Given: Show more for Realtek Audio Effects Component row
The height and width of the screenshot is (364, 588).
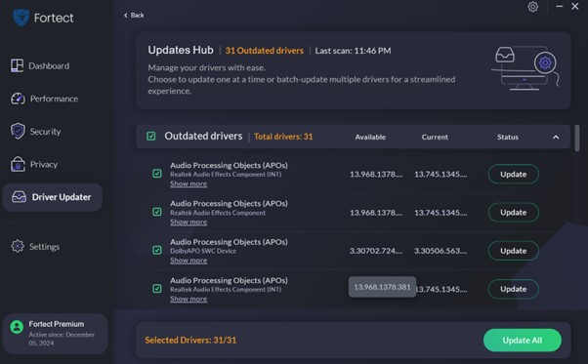Looking at the screenshot, I should click(189, 222).
